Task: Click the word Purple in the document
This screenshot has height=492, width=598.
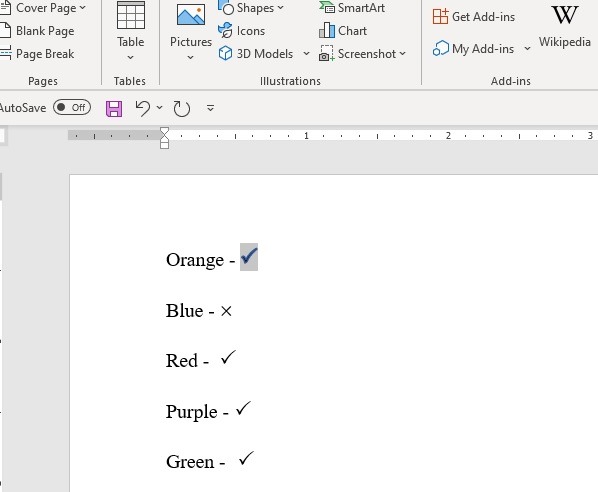Action: (191, 412)
